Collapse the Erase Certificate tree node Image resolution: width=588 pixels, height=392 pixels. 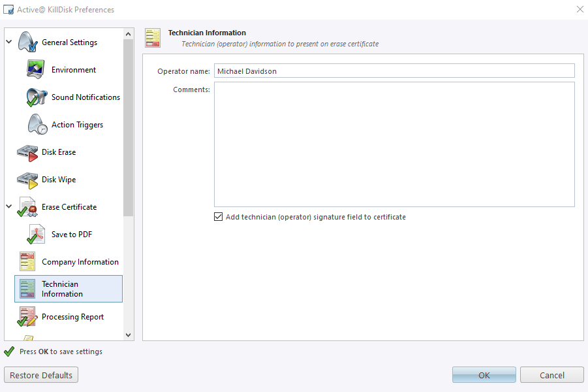pyautogui.click(x=8, y=207)
